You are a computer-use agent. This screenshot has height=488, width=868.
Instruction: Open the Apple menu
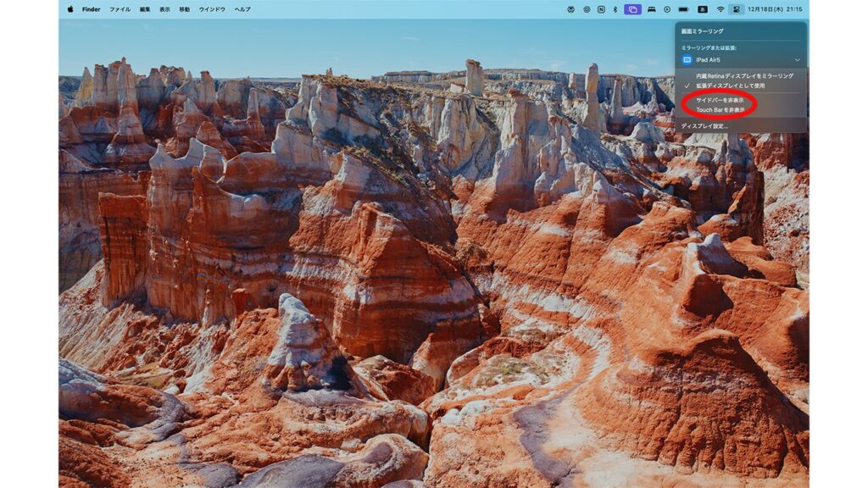(x=70, y=9)
